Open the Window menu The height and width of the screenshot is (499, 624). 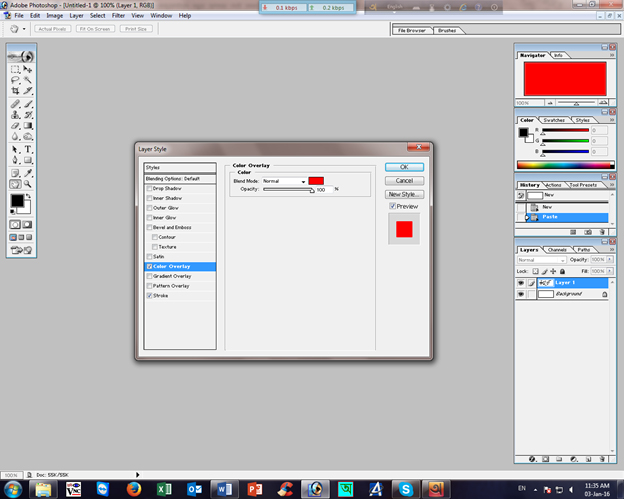(161, 16)
